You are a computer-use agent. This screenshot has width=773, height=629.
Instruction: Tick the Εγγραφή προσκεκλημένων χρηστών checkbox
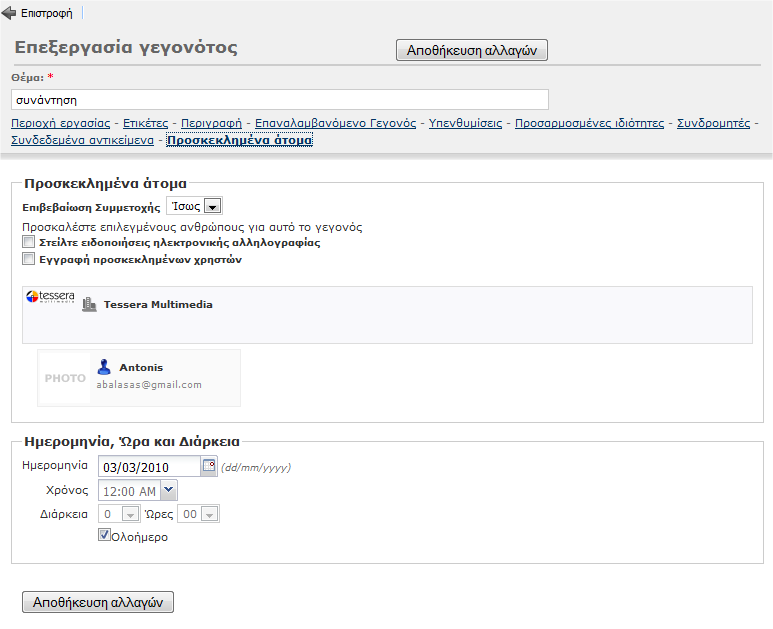pos(28,259)
